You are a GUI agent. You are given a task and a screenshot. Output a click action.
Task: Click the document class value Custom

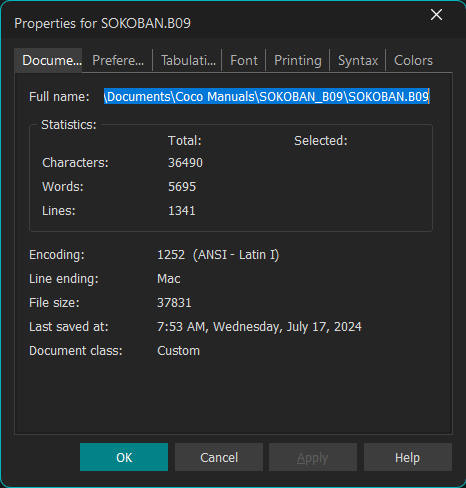click(178, 351)
